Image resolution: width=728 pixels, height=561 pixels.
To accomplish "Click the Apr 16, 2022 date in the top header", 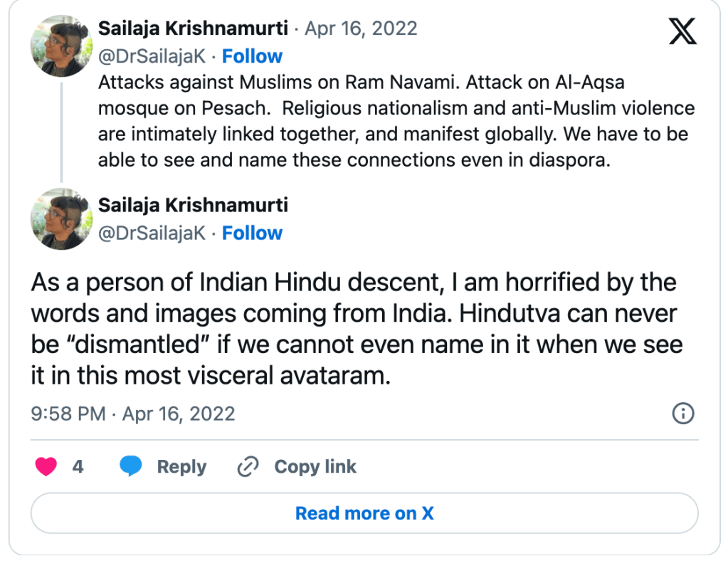I will (361, 29).
